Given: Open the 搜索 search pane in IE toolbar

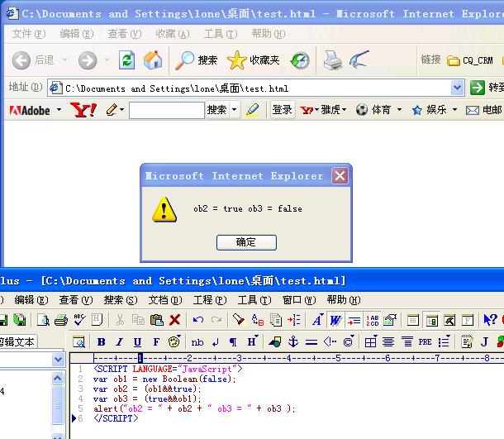Looking at the screenshot, I should [x=197, y=60].
